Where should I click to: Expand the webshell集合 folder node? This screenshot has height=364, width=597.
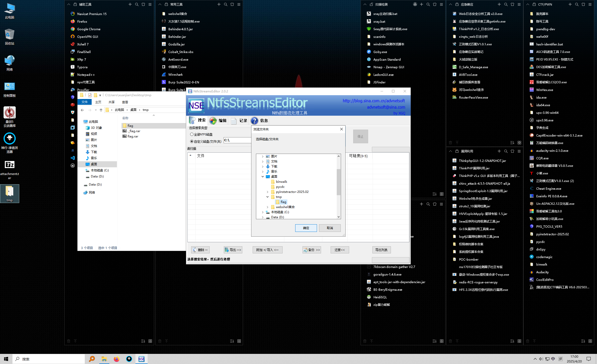coord(267,207)
